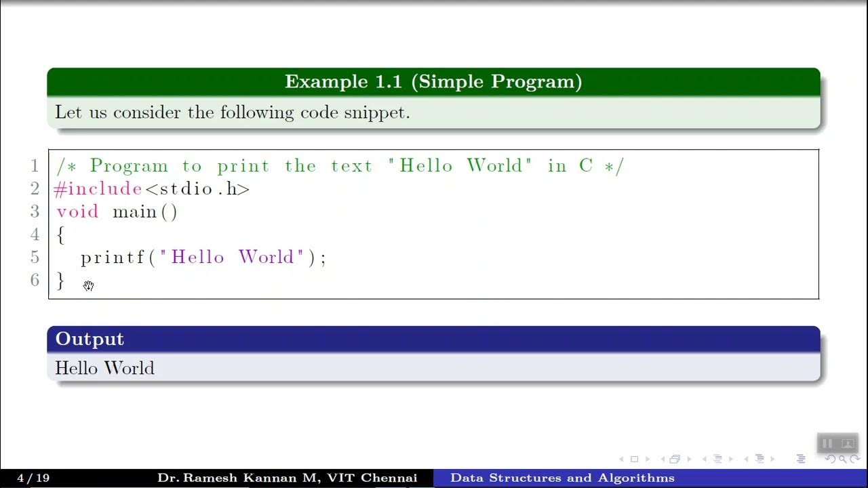Click slide number 4 / 19
Image resolution: width=868 pixels, height=488 pixels.
click(x=33, y=478)
